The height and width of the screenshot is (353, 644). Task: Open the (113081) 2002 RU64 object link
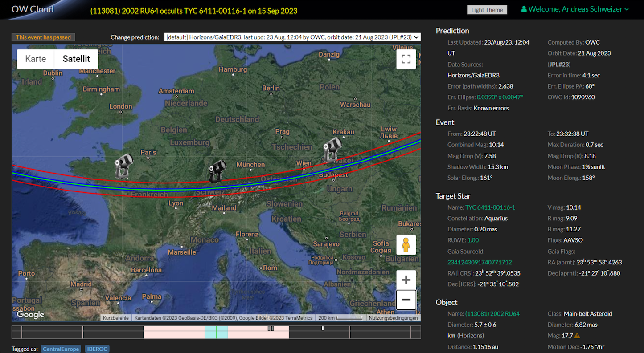point(492,314)
